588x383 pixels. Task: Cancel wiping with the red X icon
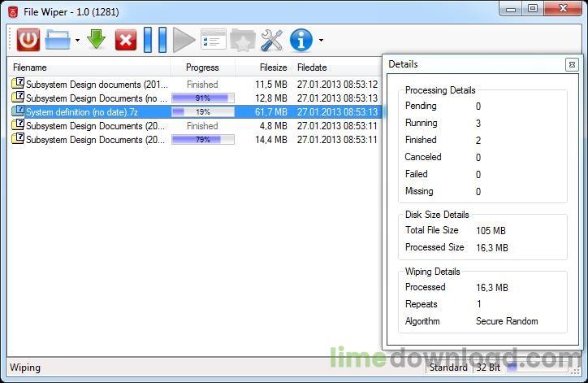tap(126, 39)
